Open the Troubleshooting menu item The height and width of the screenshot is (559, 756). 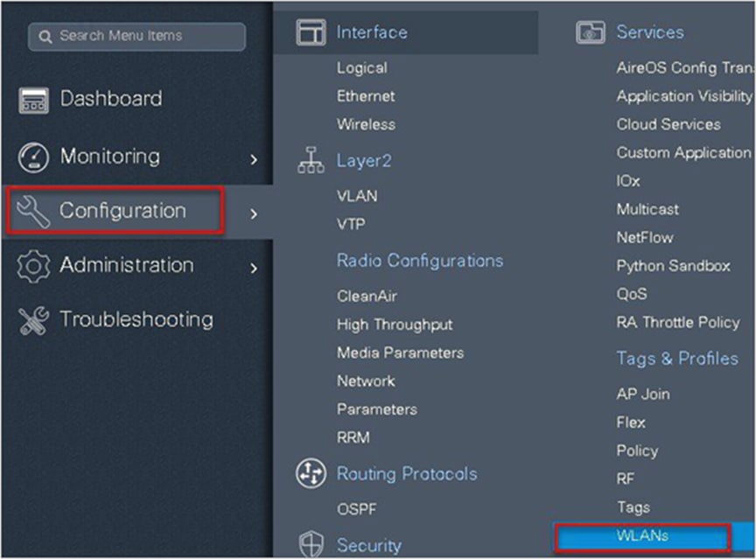click(x=136, y=320)
